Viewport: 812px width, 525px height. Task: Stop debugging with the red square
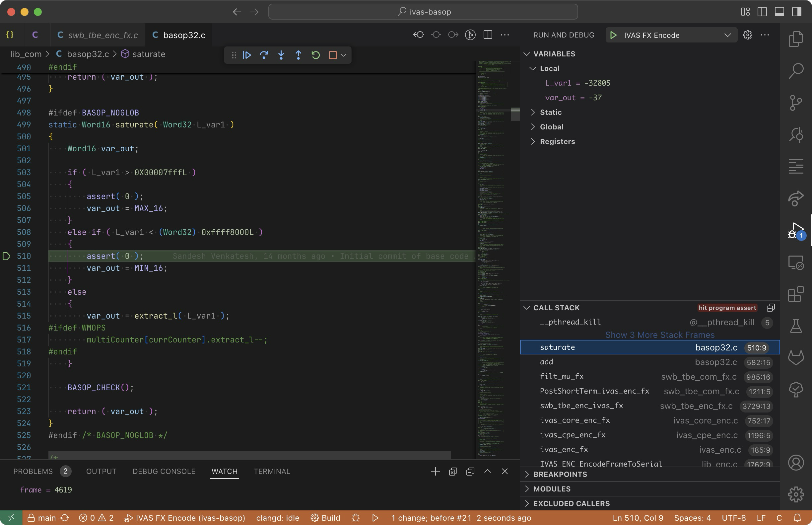(x=333, y=55)
